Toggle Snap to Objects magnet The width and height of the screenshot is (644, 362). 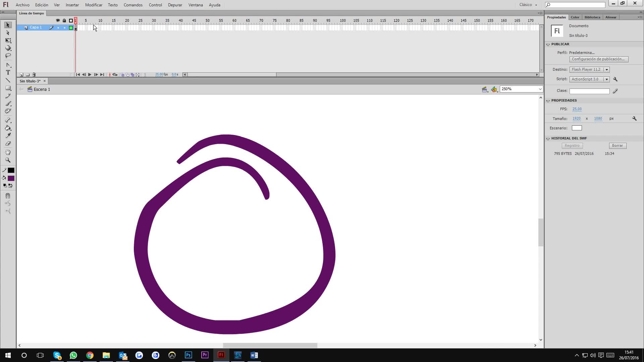pos(8,196)
